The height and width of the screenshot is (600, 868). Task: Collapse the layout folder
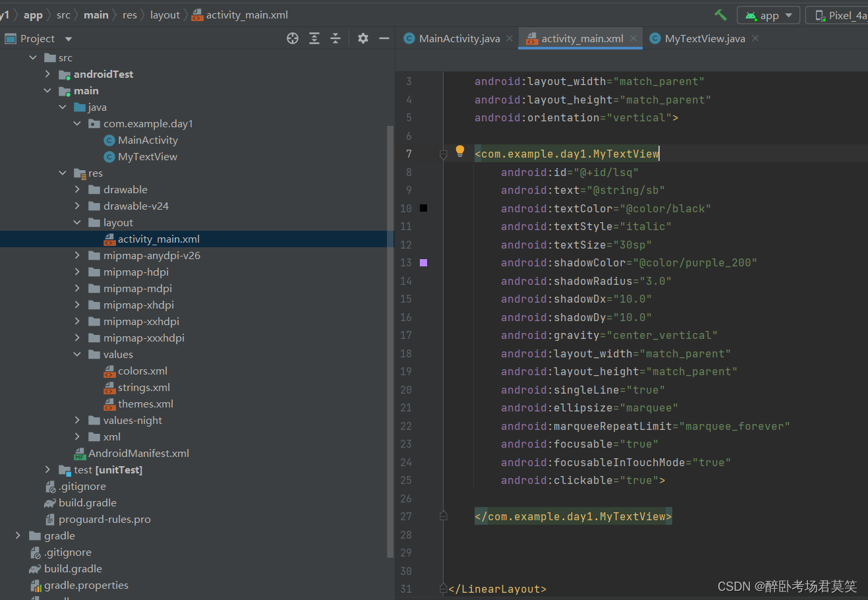click(77, 222)
